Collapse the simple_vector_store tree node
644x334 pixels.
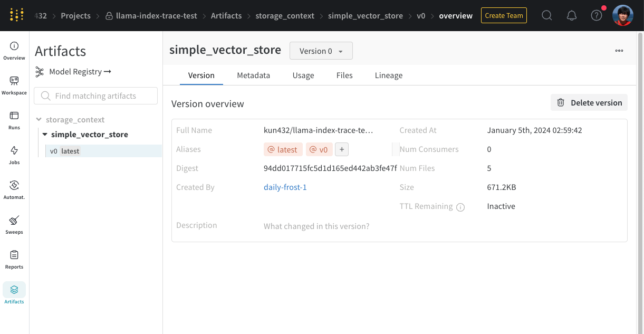click(x=45, y=135)
